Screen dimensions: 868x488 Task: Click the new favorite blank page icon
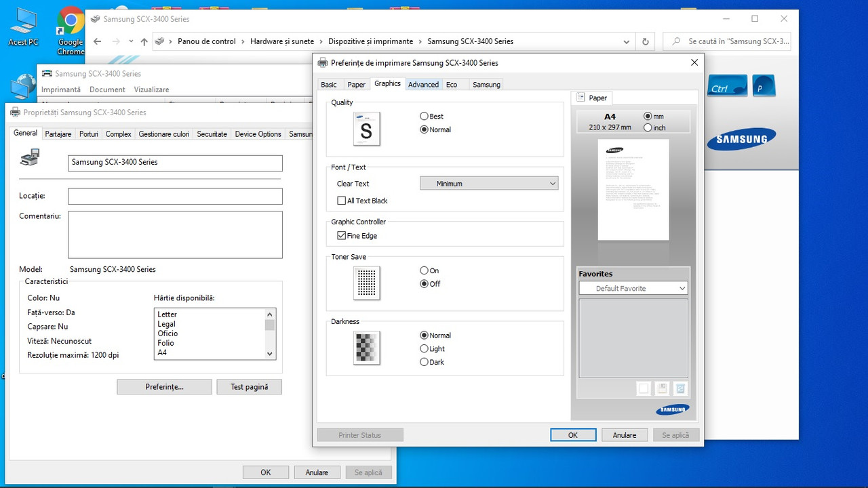pos(644,388)
